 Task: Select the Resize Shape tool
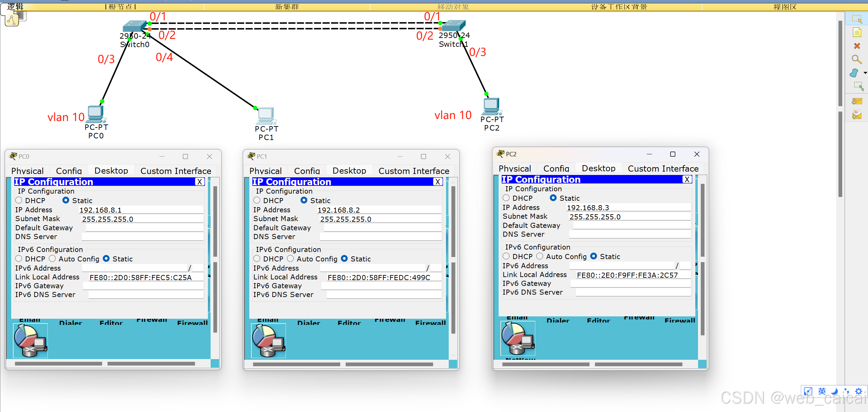point(858,86)
